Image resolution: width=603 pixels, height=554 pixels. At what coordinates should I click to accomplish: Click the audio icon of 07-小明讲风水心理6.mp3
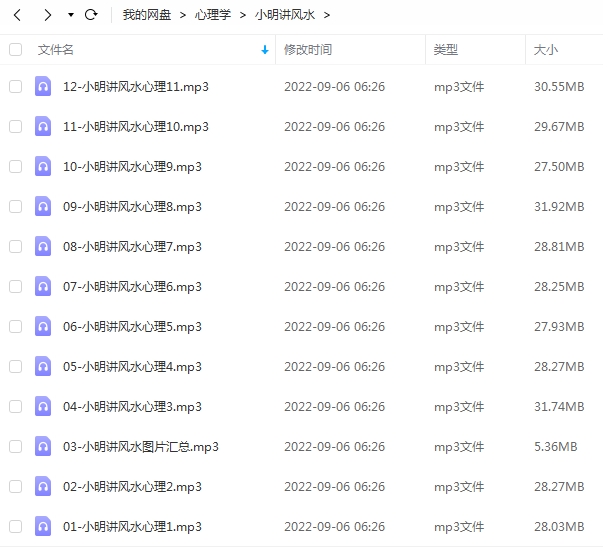[43, 286]
